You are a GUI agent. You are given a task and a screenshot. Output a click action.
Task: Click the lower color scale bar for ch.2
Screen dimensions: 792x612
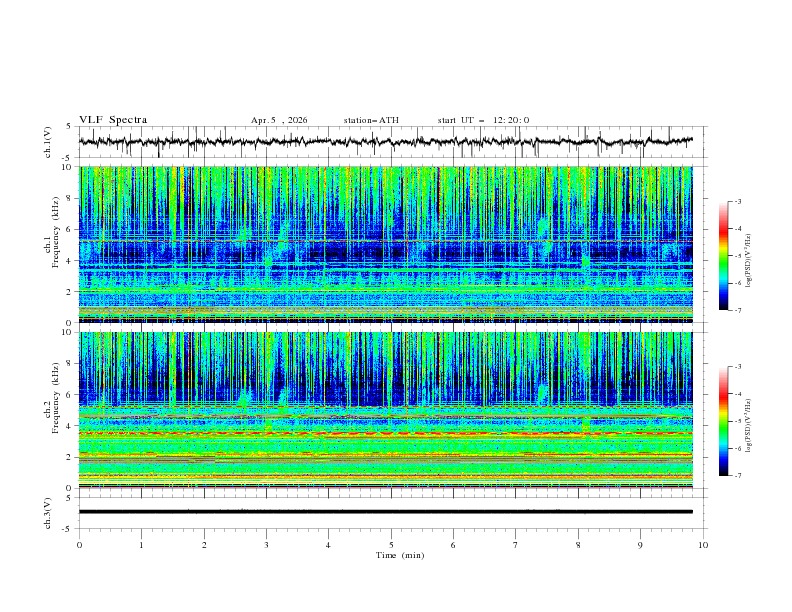723,421
